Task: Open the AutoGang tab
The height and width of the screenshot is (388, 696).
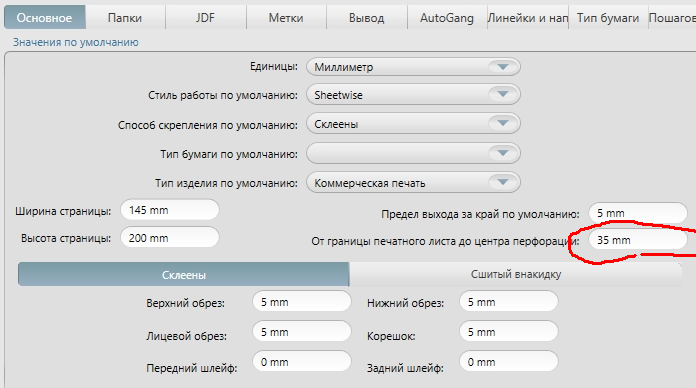Action: (x=447, y=18)
